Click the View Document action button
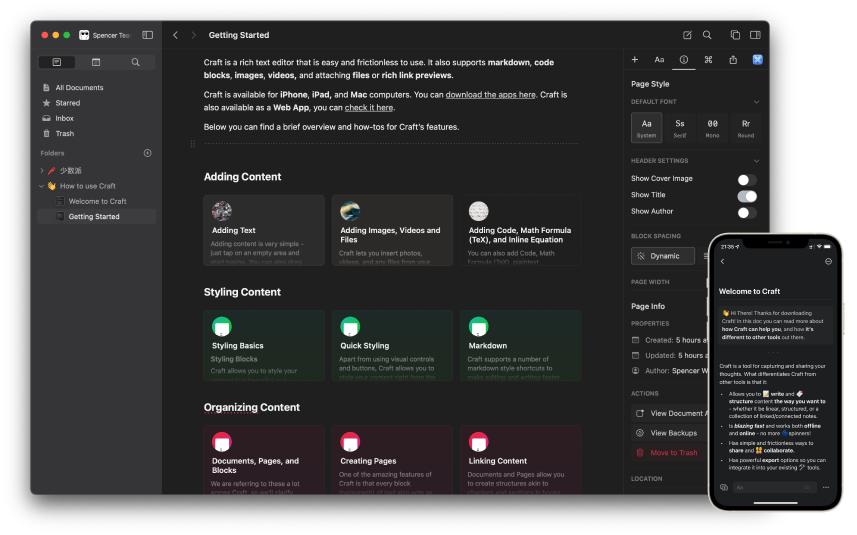This screenshot has width=857, height=535. [670, 413]
